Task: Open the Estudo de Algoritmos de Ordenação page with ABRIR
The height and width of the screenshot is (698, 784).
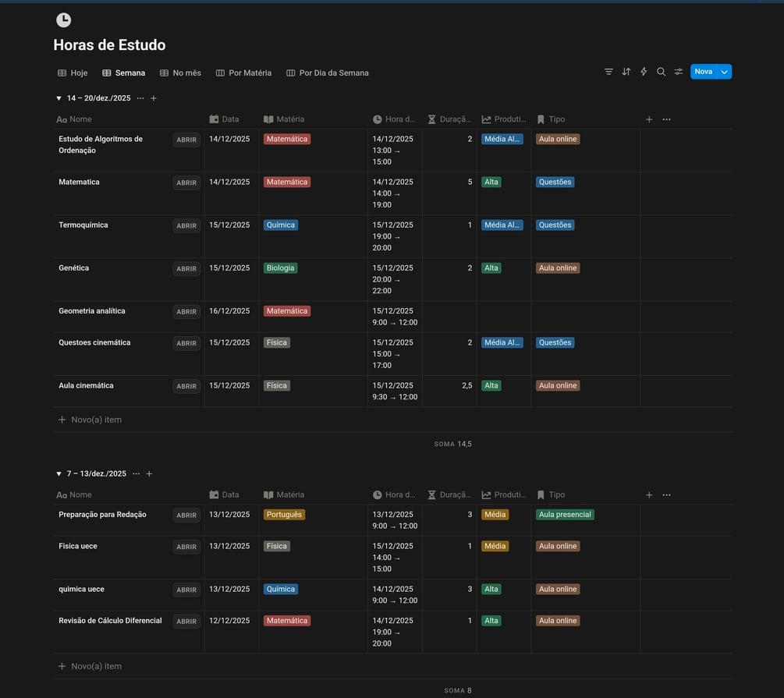Action: (x=186, y=140)
